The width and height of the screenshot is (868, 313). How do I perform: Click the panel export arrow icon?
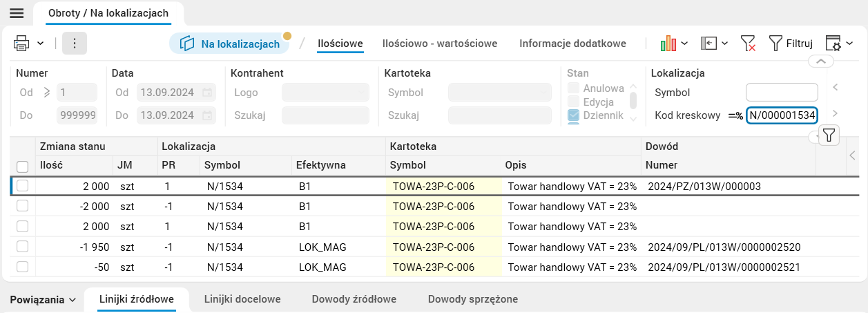pyautogui.click(x=708, y=44)
